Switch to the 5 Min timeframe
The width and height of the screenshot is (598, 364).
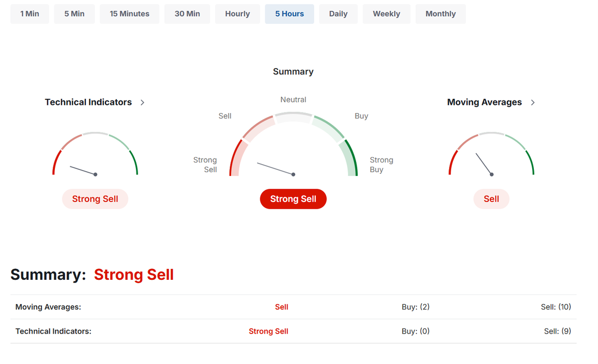click(x=74, y=14)
